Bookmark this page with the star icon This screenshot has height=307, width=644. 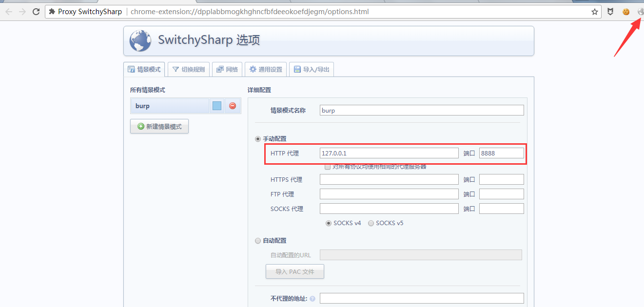coord(595,12)
